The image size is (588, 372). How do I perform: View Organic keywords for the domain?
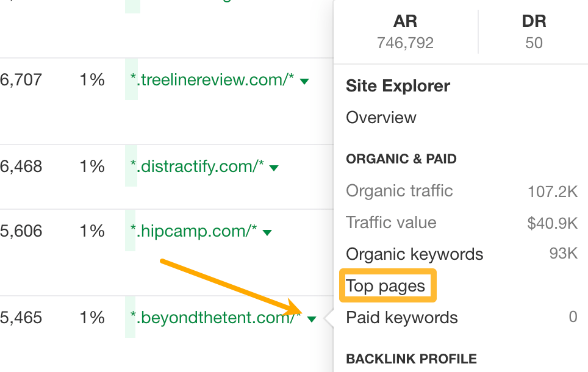tap(415, 254)
